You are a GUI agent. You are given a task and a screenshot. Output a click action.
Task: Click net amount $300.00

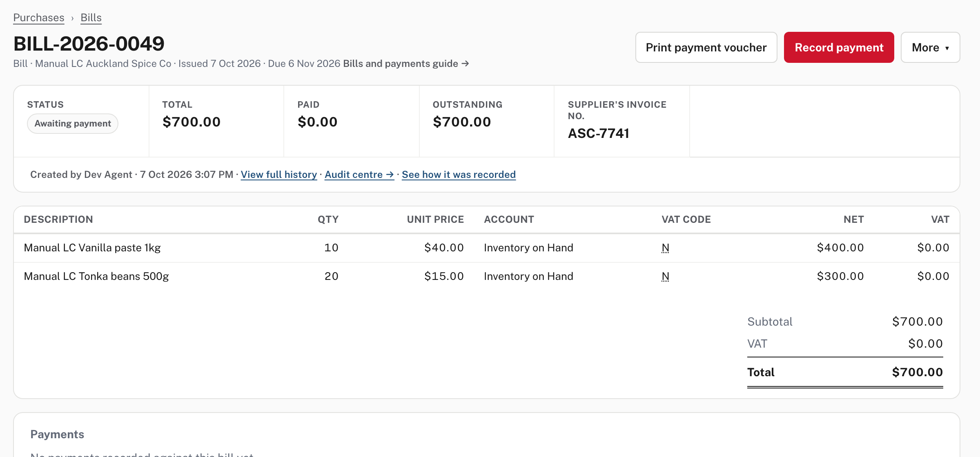tap(840, 276)
